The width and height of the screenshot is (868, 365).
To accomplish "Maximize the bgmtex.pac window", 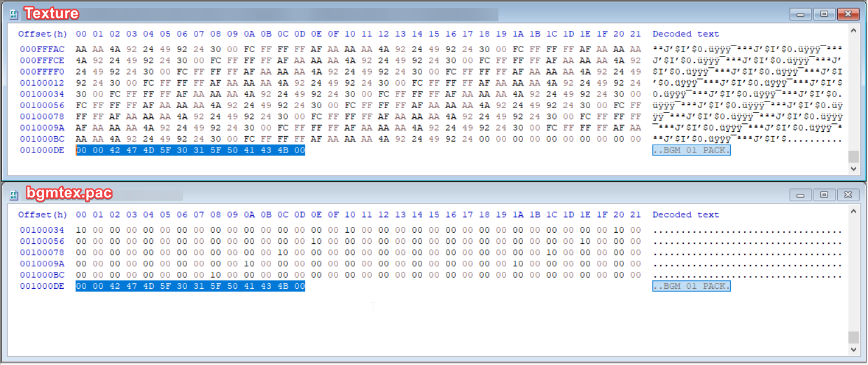I will [824, 195].
